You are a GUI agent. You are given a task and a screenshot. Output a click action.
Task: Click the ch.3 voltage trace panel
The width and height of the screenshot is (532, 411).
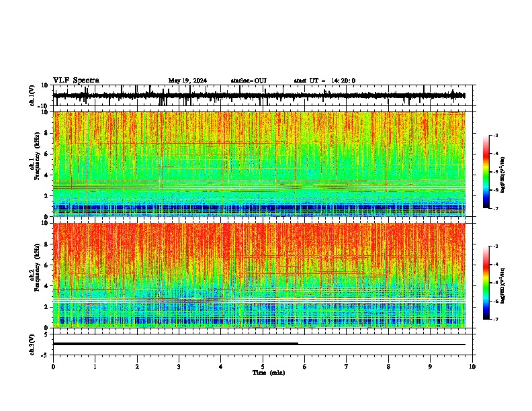[x=264, y=345]
